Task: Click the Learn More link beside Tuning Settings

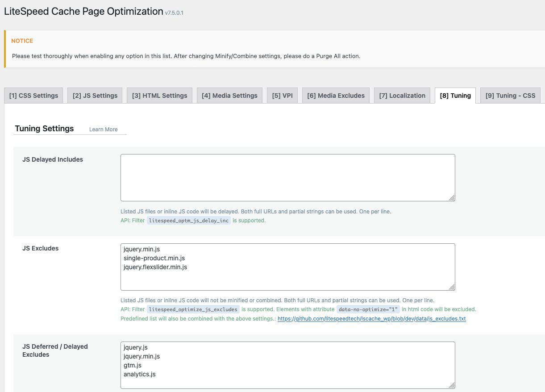Action: [104, 129]
